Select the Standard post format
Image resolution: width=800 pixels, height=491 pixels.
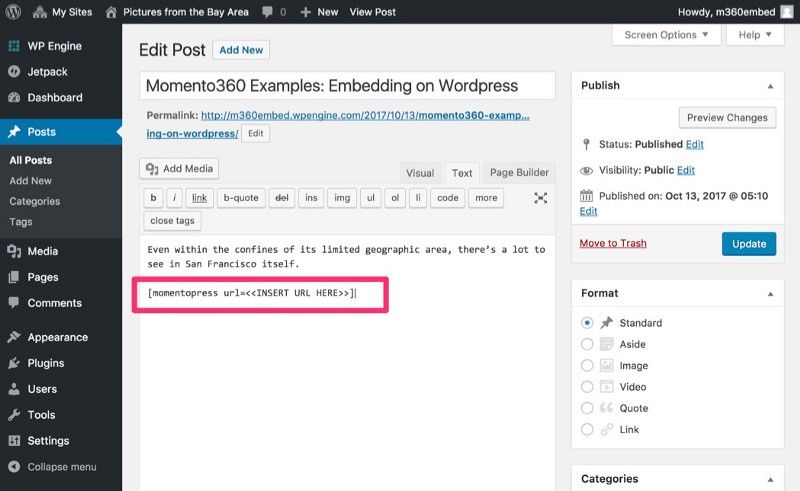587,323
